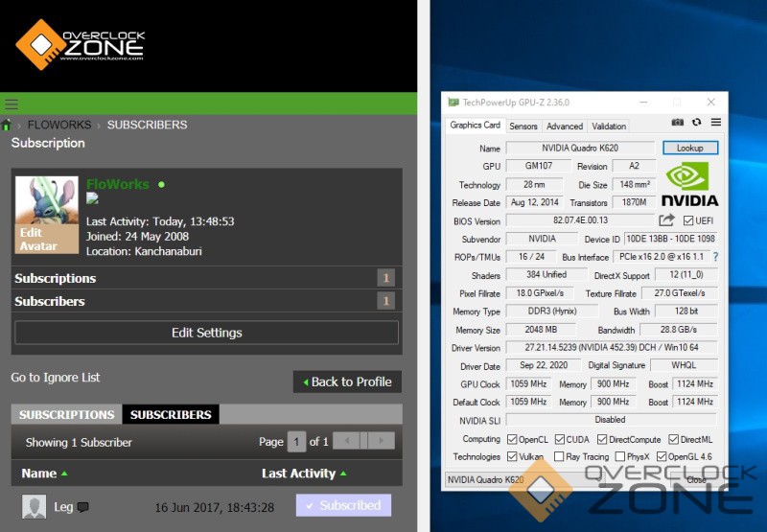Refresh GPU-Z data with the refresh icon
767x532 pixels.
click(697, 123)
